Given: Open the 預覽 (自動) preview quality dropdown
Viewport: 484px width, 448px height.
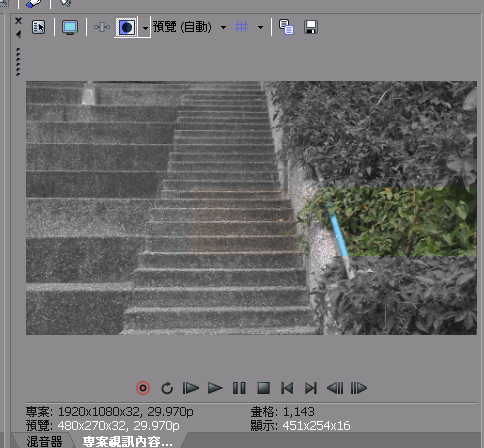Looking at the screenshot, I should [x=189, y=27].
